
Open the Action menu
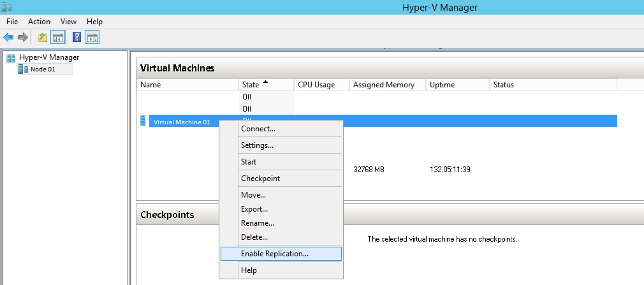click(39, 22)
